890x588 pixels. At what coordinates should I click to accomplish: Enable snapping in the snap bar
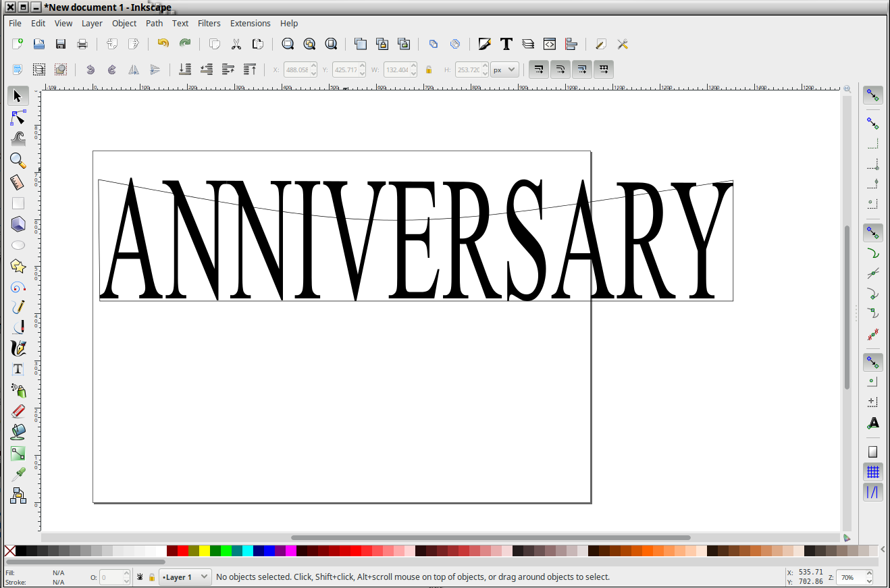pyautogui.click(x=872, y=95)
